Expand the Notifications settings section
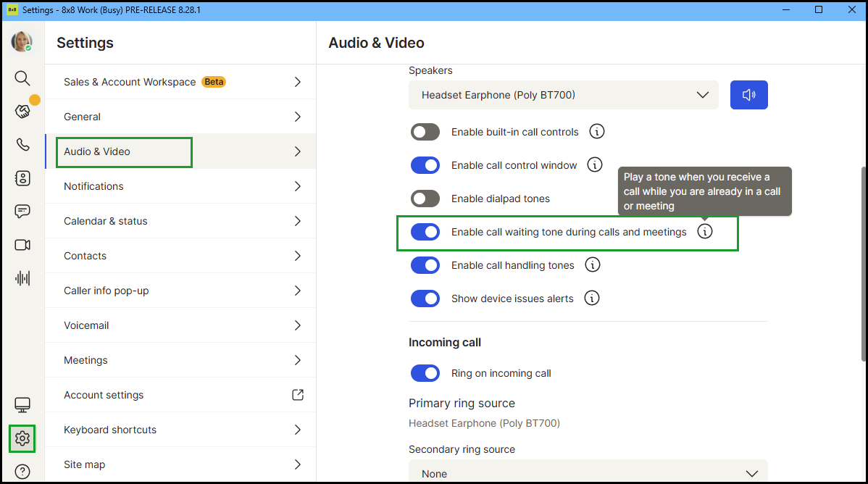868x484 pixels. pyautogui.click(x=180, y=186)
